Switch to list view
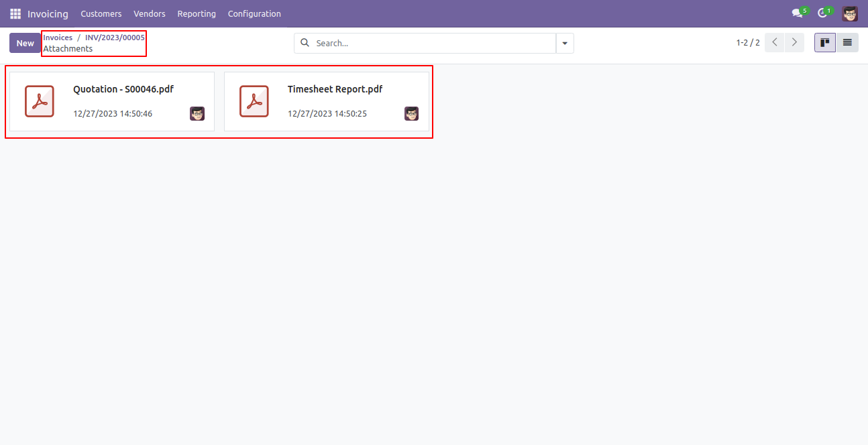Screen dimensions: 868x445 click(847, 42)
